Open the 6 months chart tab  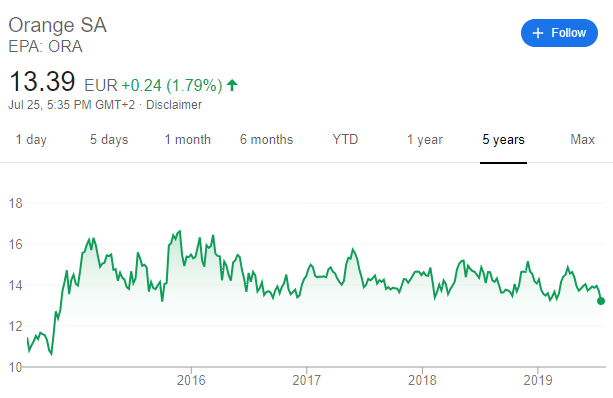(x=267, y=140)
